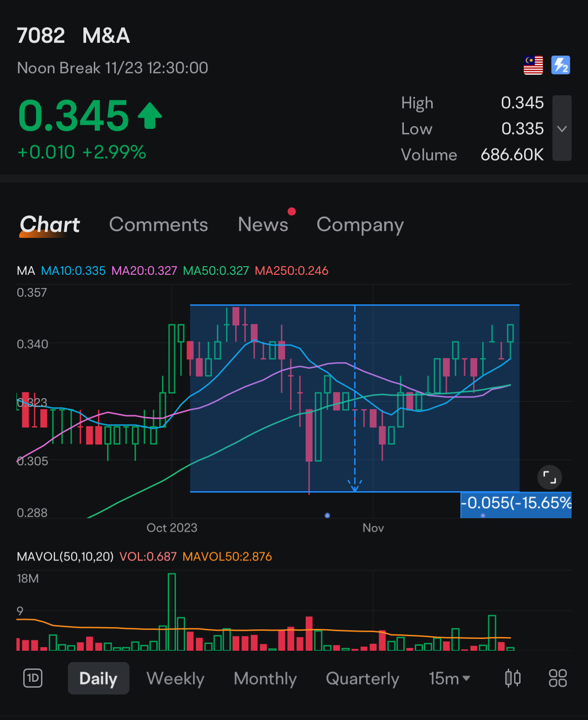The width and height of the screenshot is (588, 720).
Task: Tap the -0.055(-15.65% measurement label
Action: coord(516,505)
